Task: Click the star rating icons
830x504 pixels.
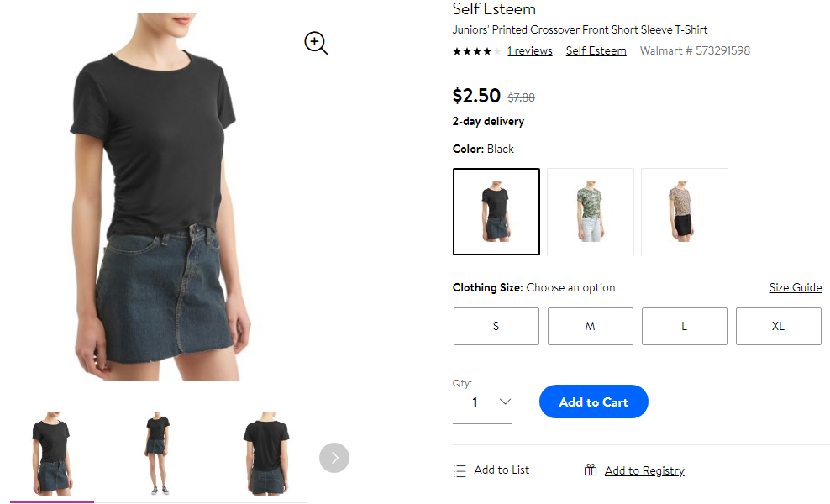Action: [476, 51]
